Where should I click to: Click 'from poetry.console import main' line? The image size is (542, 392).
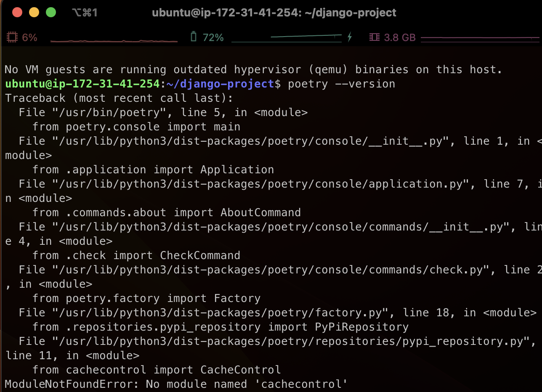click(x=136, y=127)
